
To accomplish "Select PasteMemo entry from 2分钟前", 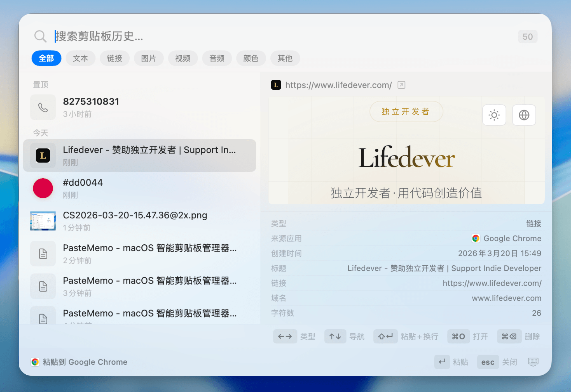I will (x=140, y=254).
